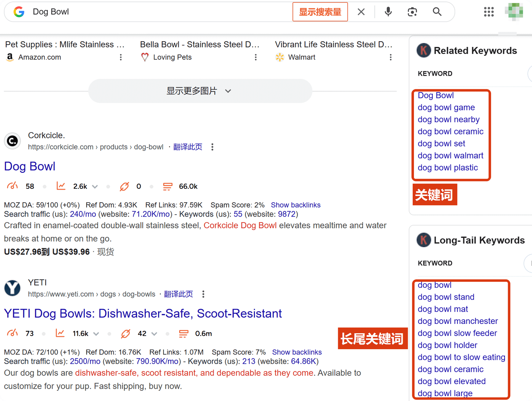Select long-tail keyword 'dog bowl stand'
The image size is (532, 401).
click(x=446, y=297)
